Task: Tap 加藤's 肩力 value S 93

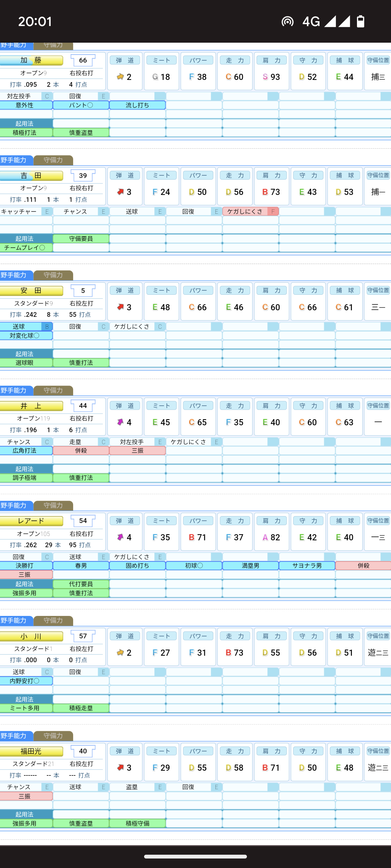Action: [x=271, y=77]
